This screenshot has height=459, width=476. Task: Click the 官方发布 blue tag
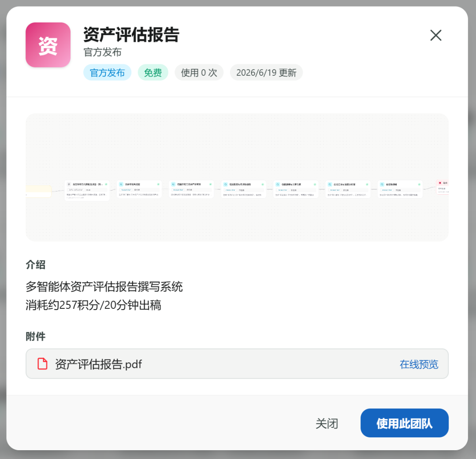tap(107, 73)
